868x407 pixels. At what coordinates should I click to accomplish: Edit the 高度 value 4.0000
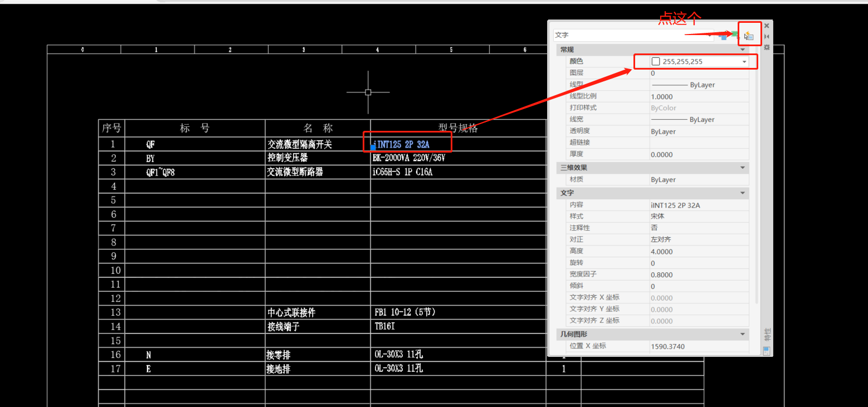[699, 251]
